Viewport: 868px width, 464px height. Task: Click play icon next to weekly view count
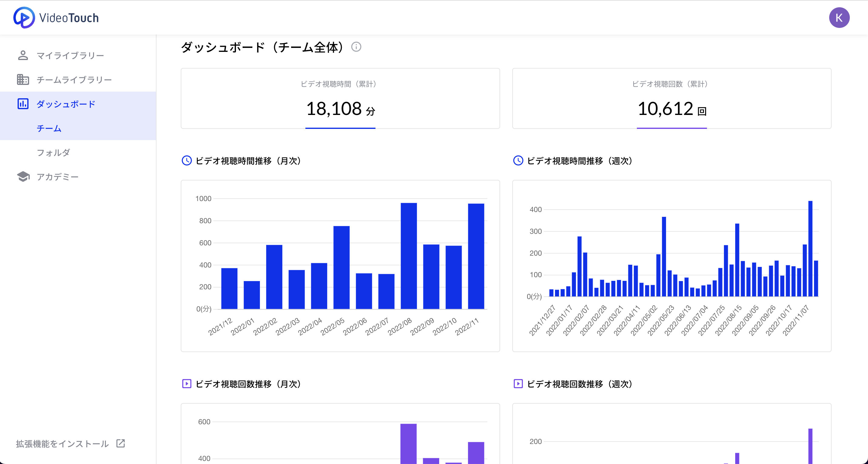pyautogui.click(x=518, y=384)
